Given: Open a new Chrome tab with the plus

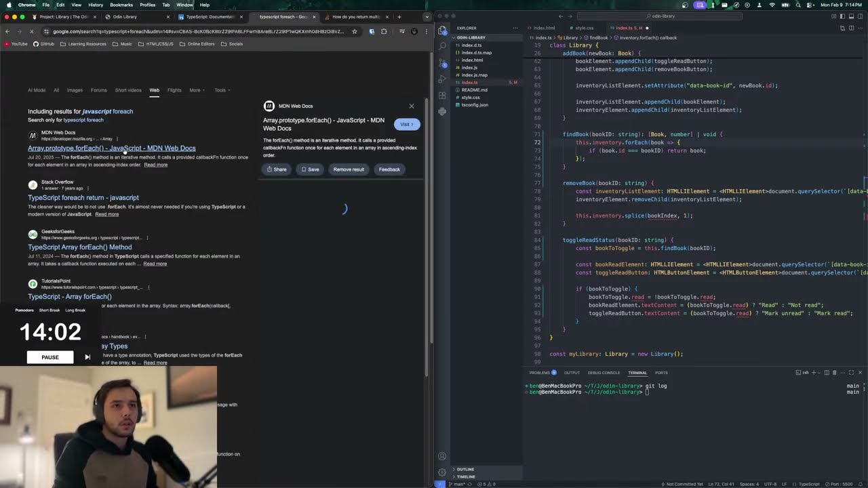Looking at the screenshot, I should pos(399,16).
